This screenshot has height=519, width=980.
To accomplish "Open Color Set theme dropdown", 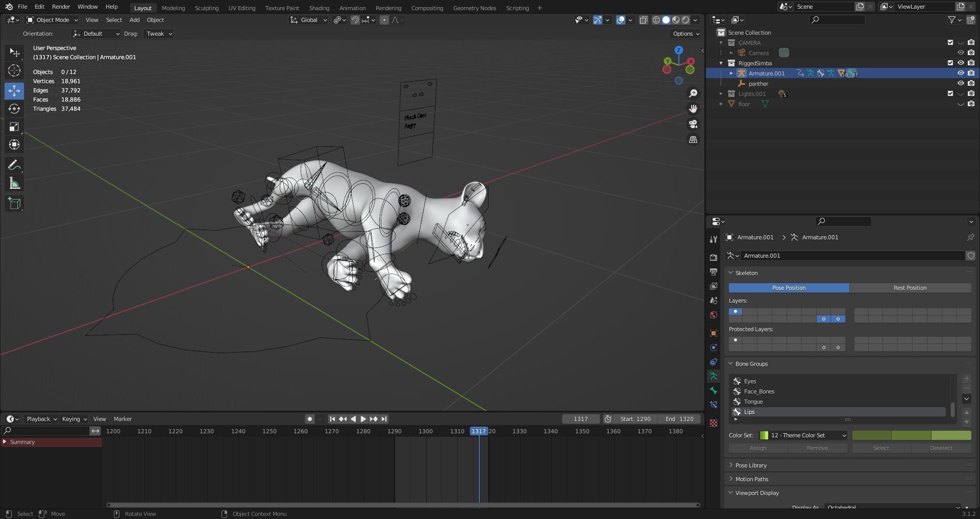I will (x=803, y=435).
